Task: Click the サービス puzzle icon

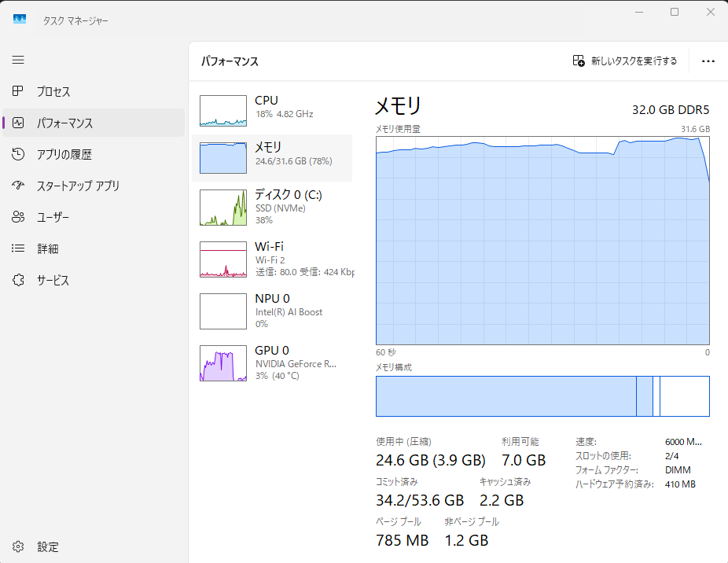Action: [18, 280]
